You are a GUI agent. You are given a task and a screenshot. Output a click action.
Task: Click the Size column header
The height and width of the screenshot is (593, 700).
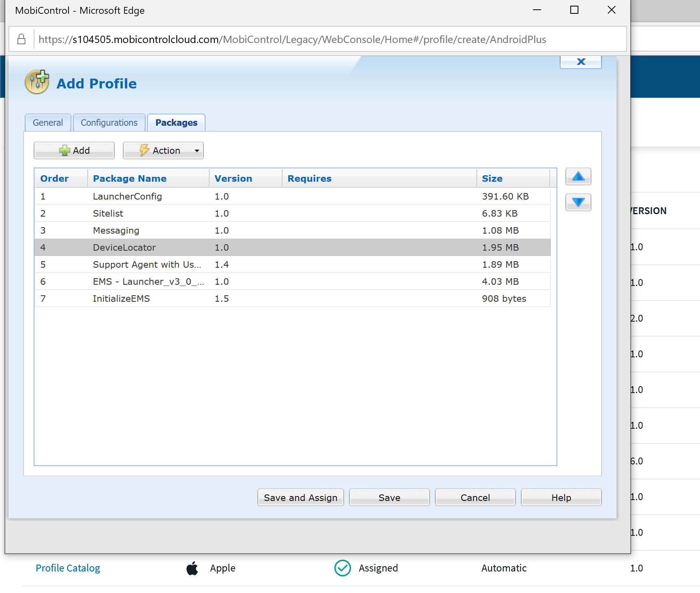(513, 178)
